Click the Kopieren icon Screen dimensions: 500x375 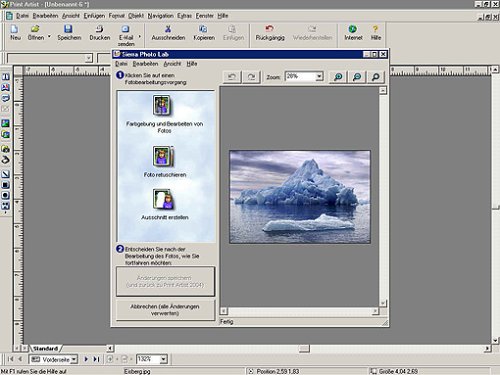point(203,29)
